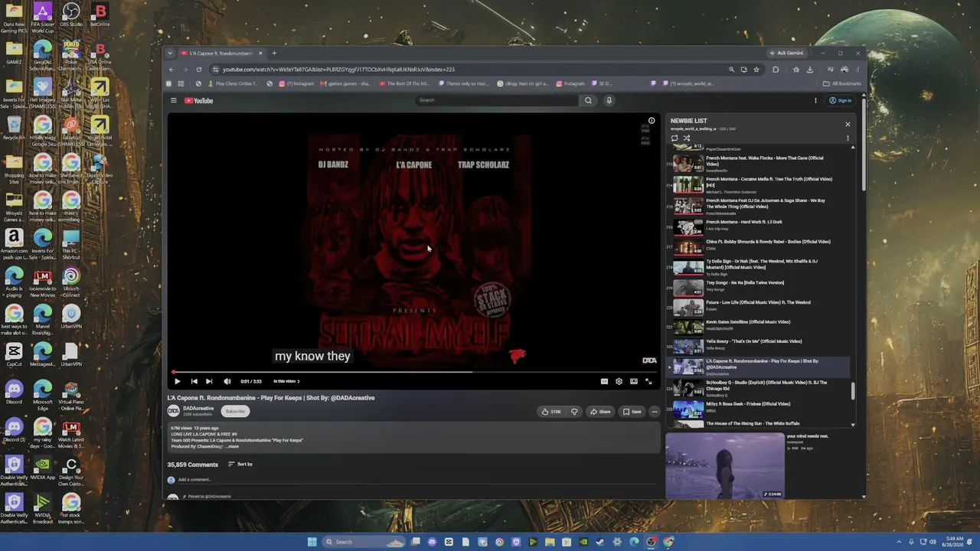Screen dimensions: 980x551
Task: Skip to the next video in playlist
Action: (209, 381)
